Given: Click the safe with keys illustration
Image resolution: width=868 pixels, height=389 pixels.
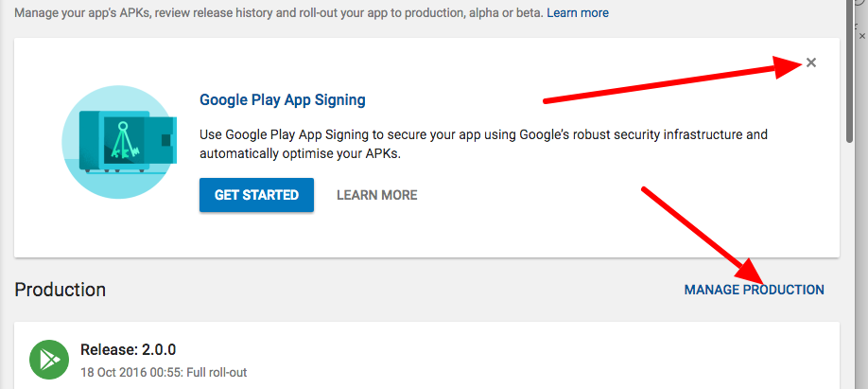Looking at the screenshot, I should click(128, 141).
